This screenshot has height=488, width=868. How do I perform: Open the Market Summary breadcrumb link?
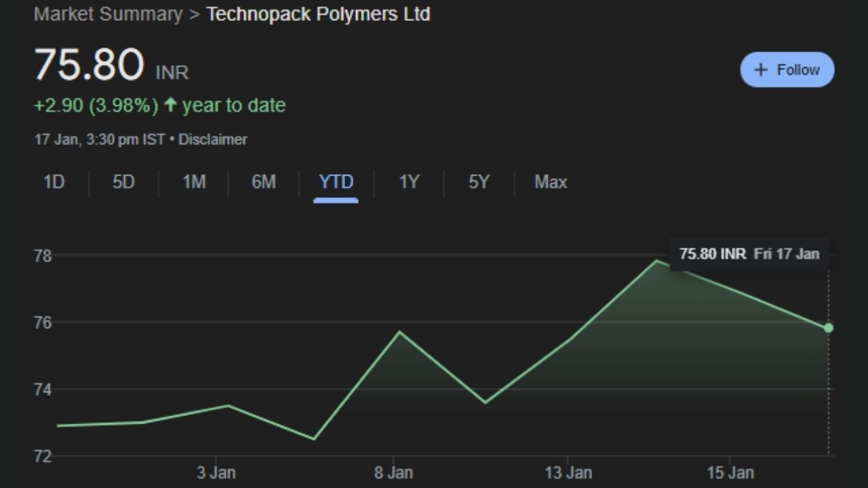108,14
